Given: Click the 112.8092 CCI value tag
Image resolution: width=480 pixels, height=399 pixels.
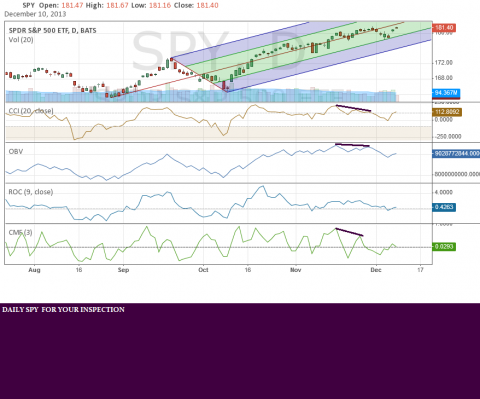Looking at the screenshot, I should point(447,112).
